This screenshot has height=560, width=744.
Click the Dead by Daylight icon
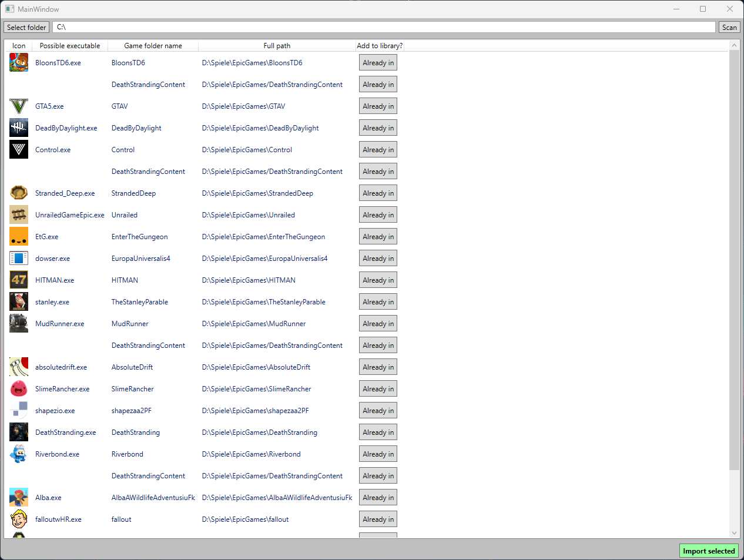pos(18,128)
